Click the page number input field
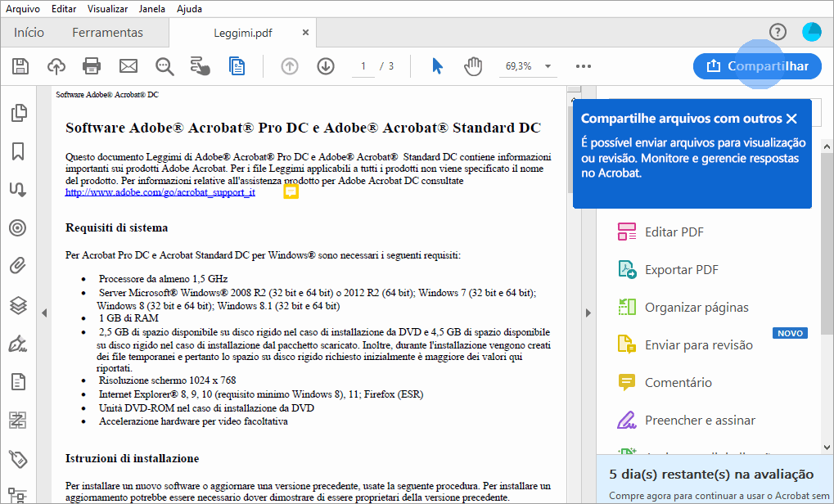Image resolution: width=834 pixels, height=504 pixels. click(x=363, y=66)
